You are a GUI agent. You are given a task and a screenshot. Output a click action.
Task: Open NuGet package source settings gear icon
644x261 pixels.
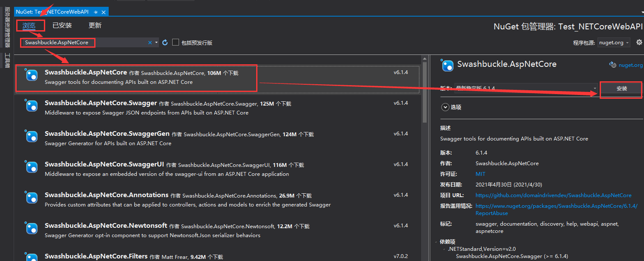639,43
